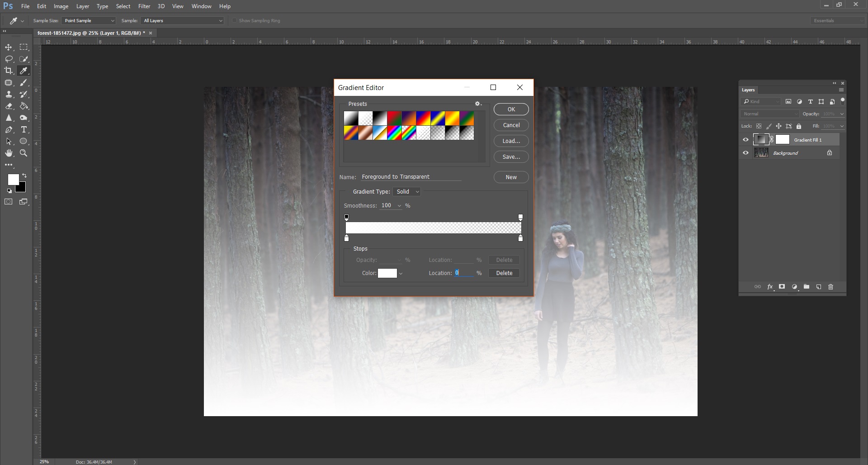Screen dimensions: 868x465
Task: Open the Sample Size dropdown
Action: pyautogui.click(x=89, y=20)
